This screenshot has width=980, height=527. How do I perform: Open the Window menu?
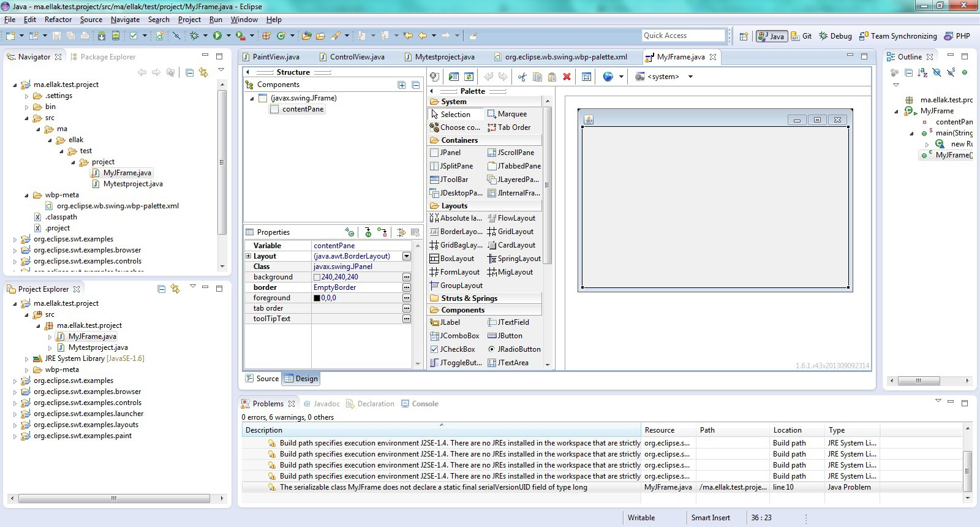[x=244, y=20]
